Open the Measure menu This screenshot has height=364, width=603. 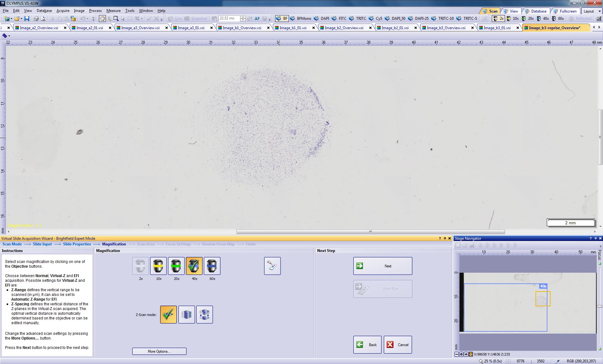pos(113,11)
